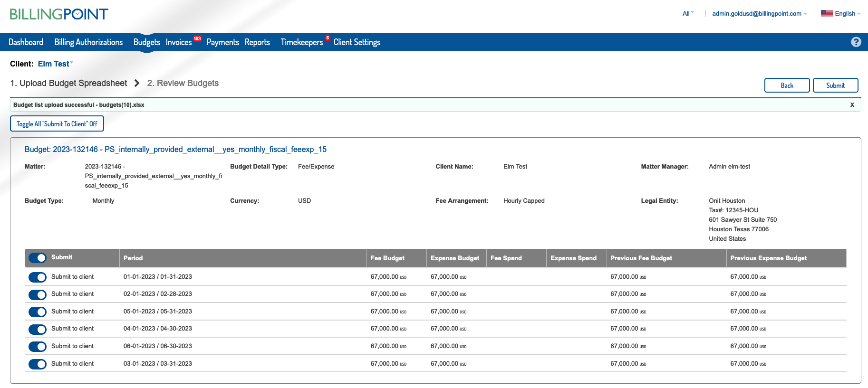Click the US flag language icon
This screenshot has width=868, height=388.
coord(827,13)
